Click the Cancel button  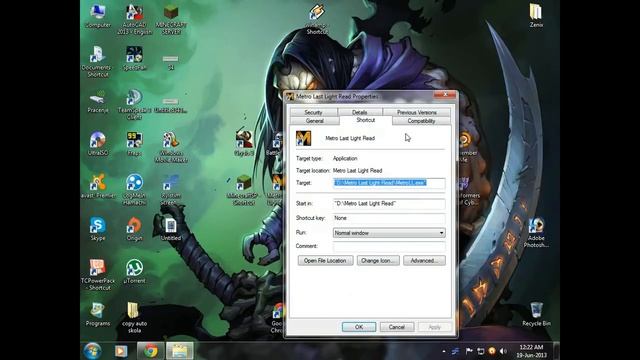(x=397, y=327)
